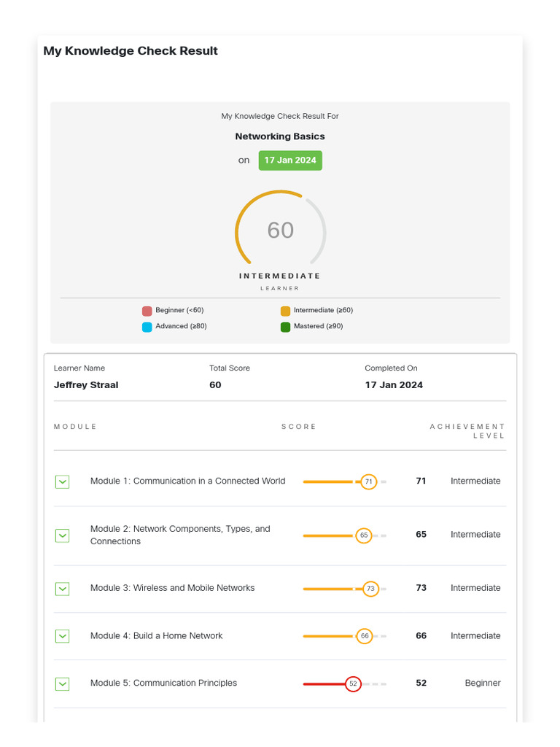Click the Module 3 score marker showing 73
Viewport: 560px width, 747px height.
point(370,589)
